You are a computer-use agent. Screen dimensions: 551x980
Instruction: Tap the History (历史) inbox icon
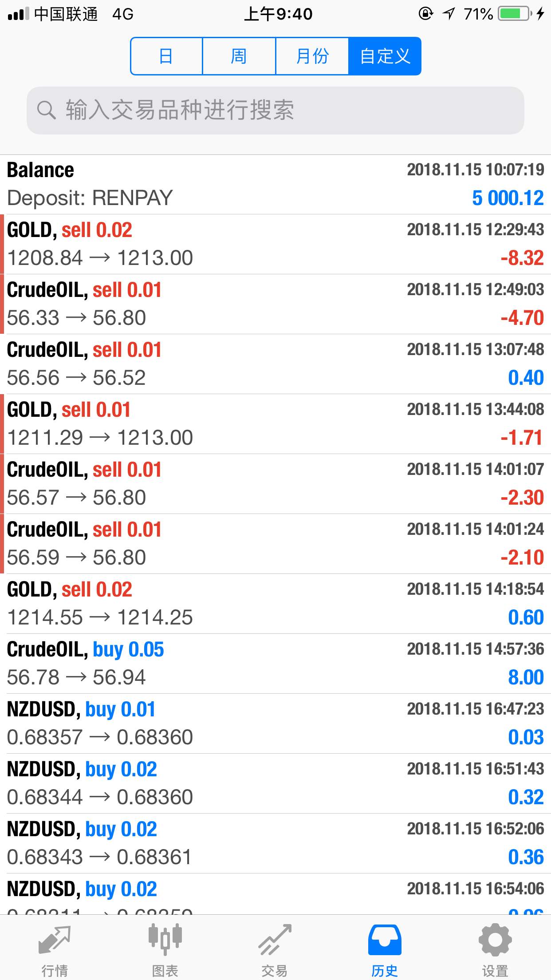coord(385,940)
